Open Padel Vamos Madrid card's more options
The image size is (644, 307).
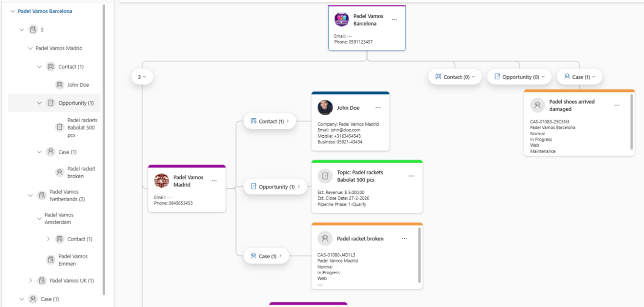point(214,181)
